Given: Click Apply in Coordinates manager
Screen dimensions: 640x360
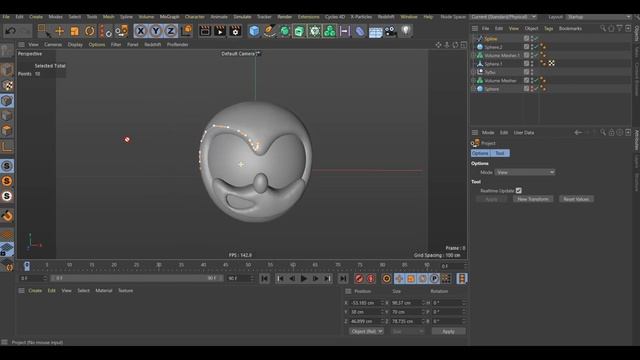Looking at the screenshot, I should click(448, 331).
